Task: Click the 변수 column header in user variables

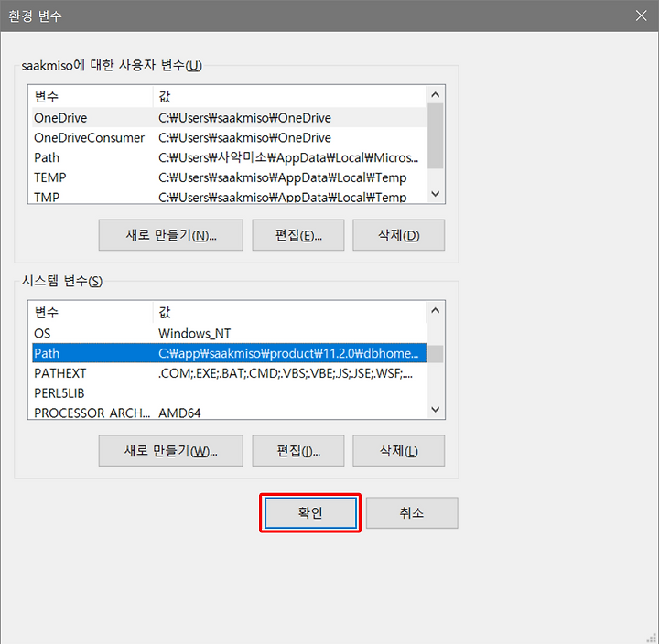Action: point(92,97)
